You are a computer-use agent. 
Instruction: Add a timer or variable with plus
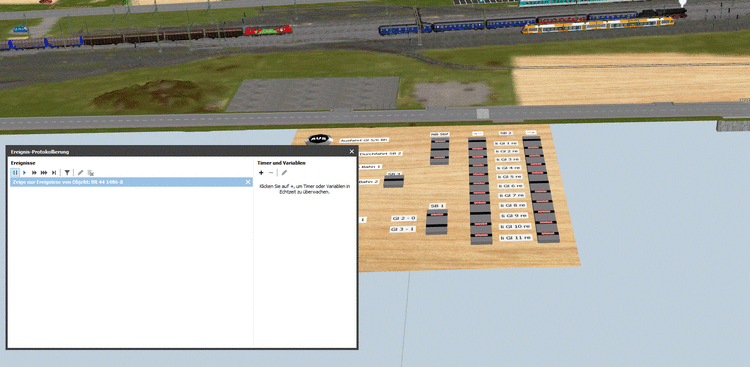tap(261, 172)
